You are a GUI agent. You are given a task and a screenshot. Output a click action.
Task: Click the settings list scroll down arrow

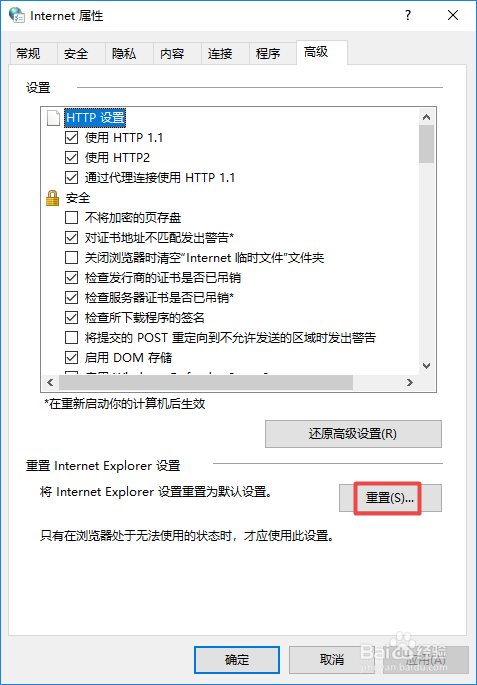427,366
